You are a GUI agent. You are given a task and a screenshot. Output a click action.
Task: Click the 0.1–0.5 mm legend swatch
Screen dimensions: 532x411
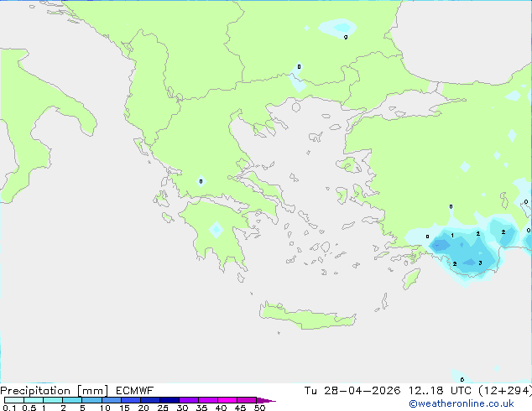14,400
